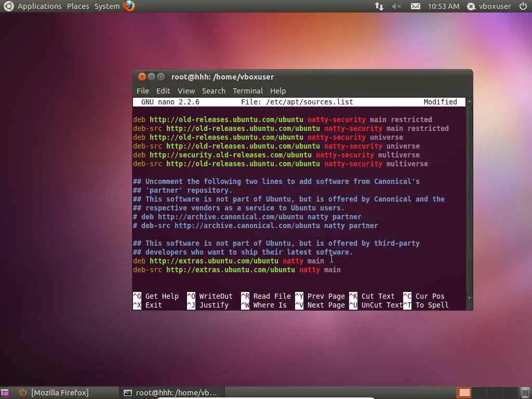The width and height of the screenshot is (532, 399).
Task: Click the 10:53 AM clock
Action: (444, 6)
